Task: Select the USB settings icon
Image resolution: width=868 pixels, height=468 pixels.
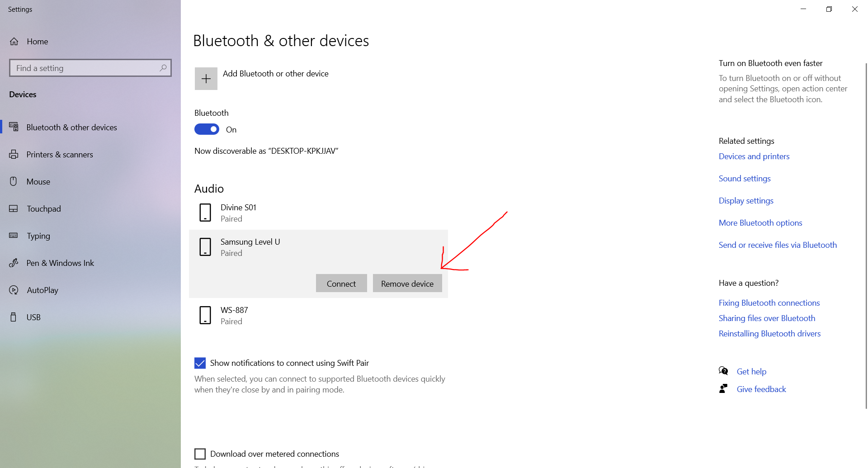Action: 14,317
